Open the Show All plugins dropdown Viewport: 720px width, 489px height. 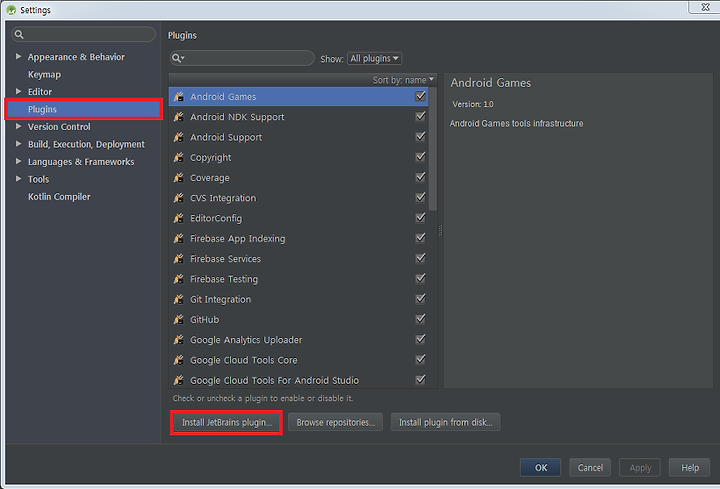374,58
